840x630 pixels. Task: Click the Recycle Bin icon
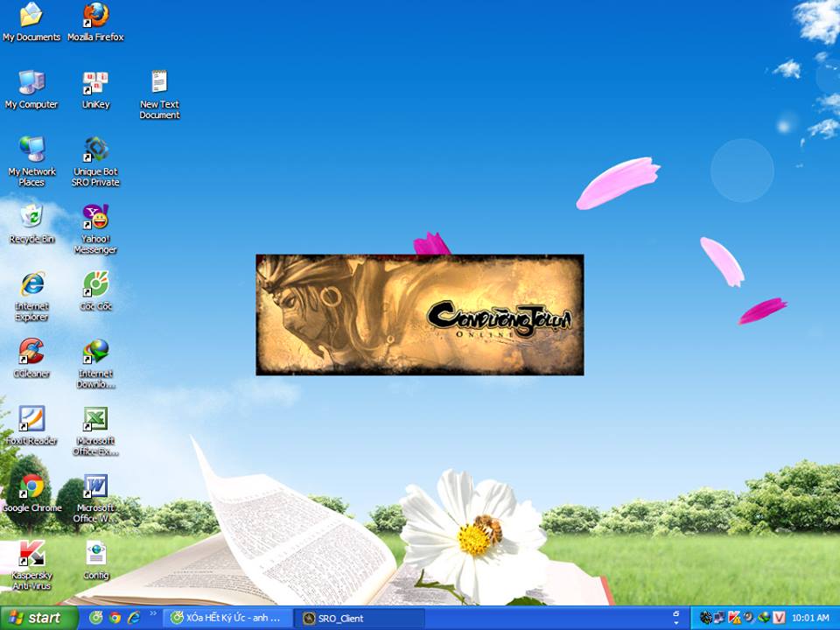click(31, 223)
